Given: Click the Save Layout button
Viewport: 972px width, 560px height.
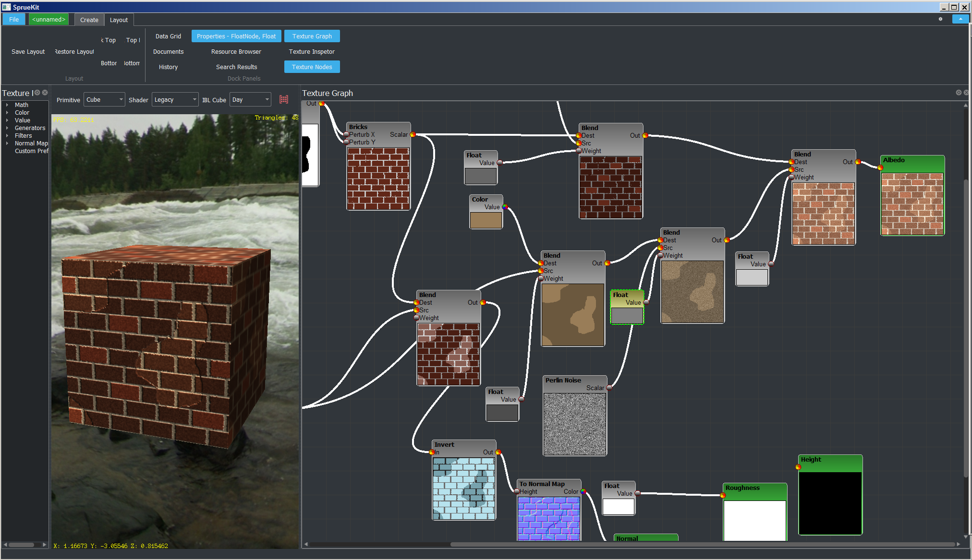Looking at the screenshot, I should (28, 51).
